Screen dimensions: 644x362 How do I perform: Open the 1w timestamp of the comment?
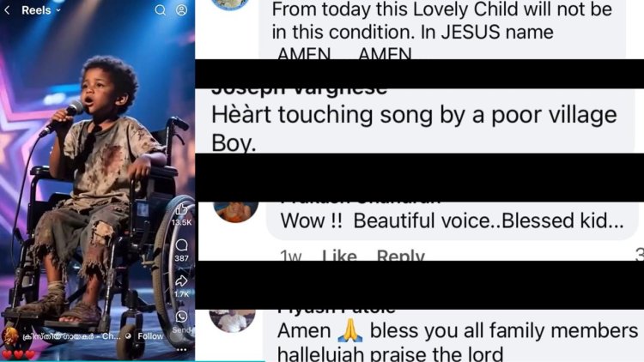point(291,256)
